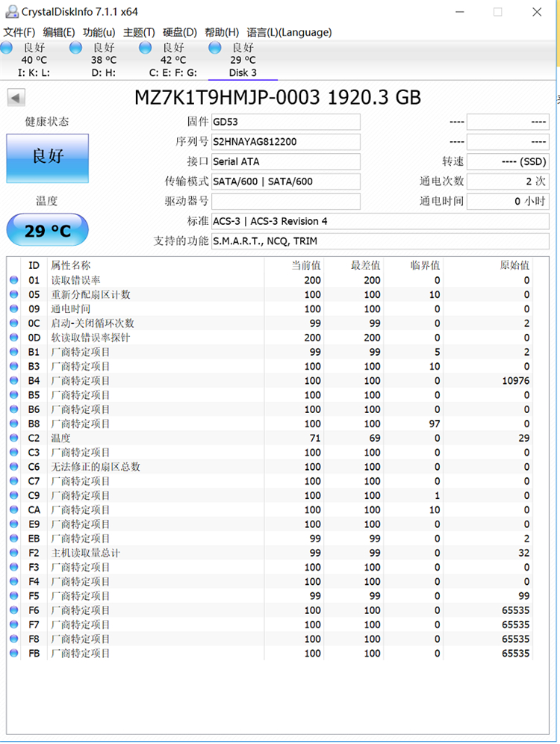Select the 读取错误率 attribute row
The height and width of the screenshot is (744, 560).
tap(270, 280)
